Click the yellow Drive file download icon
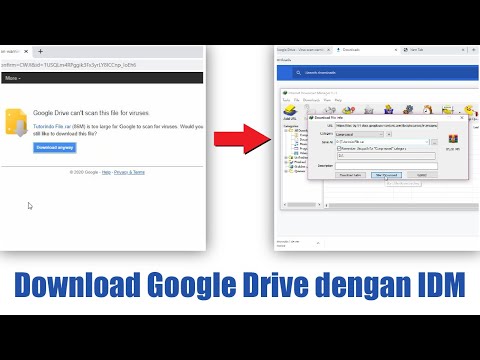 pyautogui.click(x=16, y=123)
